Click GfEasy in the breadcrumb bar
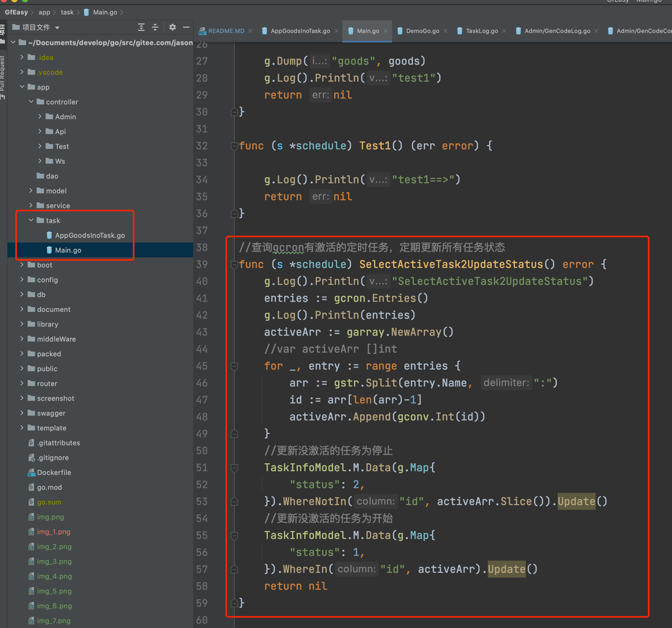 pyautogui.click(x=16, y=12)
